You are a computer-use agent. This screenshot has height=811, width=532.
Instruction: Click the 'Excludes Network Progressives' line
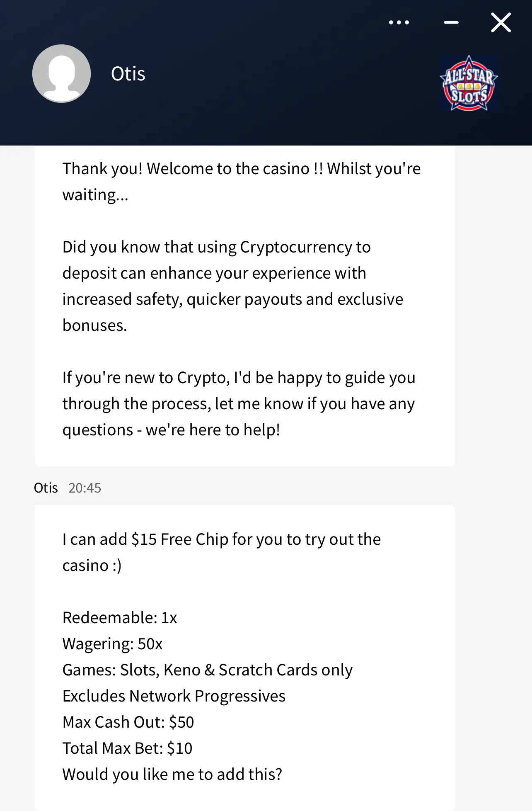(174, 696)
